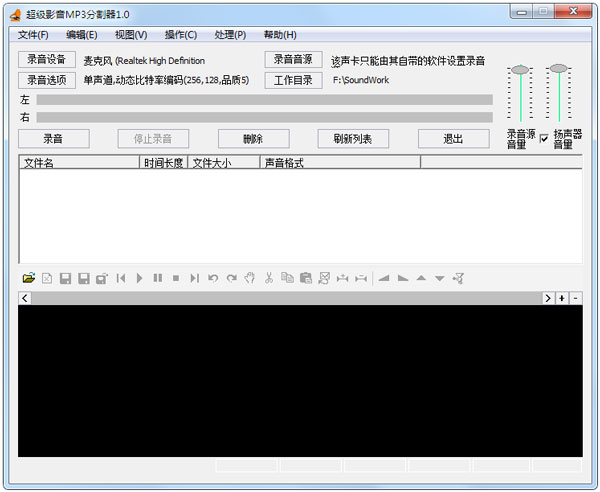Click the scissors cut icon

click(269, 278)
